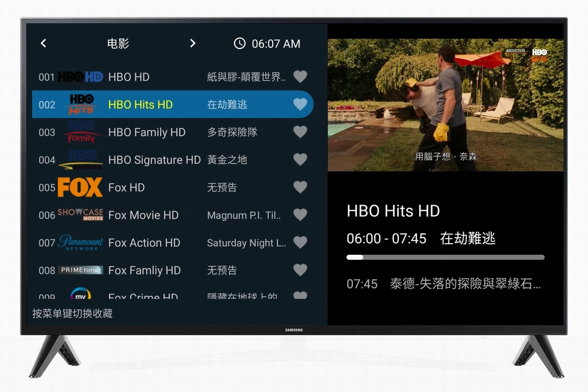588x392 pixels.
Task: Select the 电影 category title
Action: point(118,43)
